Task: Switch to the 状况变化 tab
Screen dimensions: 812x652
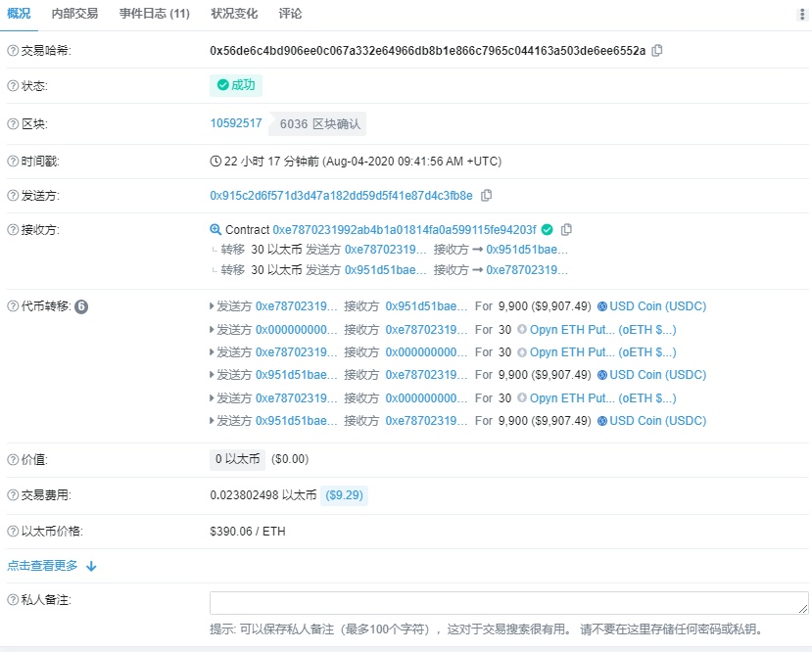Action: [x=235, y=14]
